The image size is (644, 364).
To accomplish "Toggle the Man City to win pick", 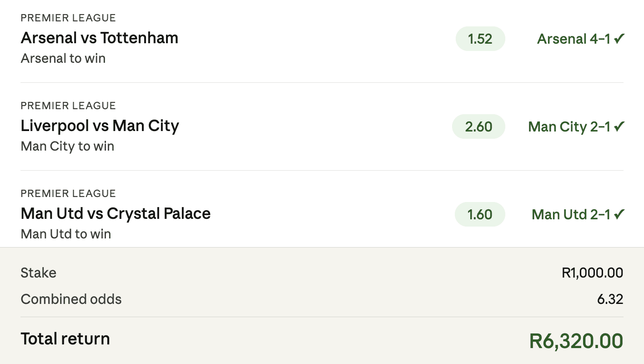I will (67, 146).
